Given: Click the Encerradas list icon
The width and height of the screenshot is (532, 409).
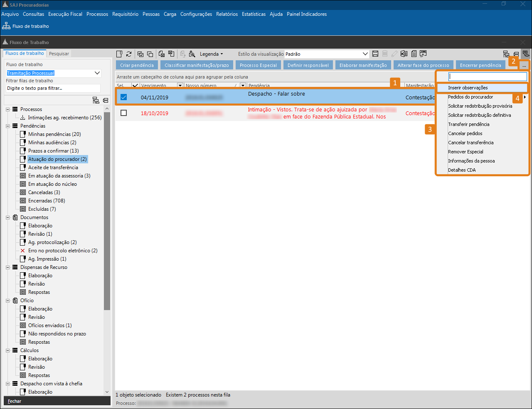Looking at the screenshot, I should pyautogui.click(x=23, y=201).
